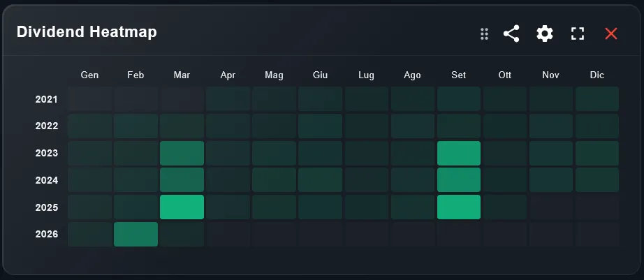Screen dimensions: 644x280
Task: Click the '2021' year row label
Action: pyautogui.click(x=47, y=99)
